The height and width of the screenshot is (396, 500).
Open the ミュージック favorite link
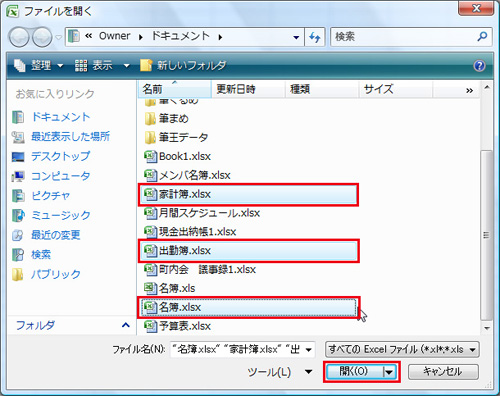coord(61,215)
